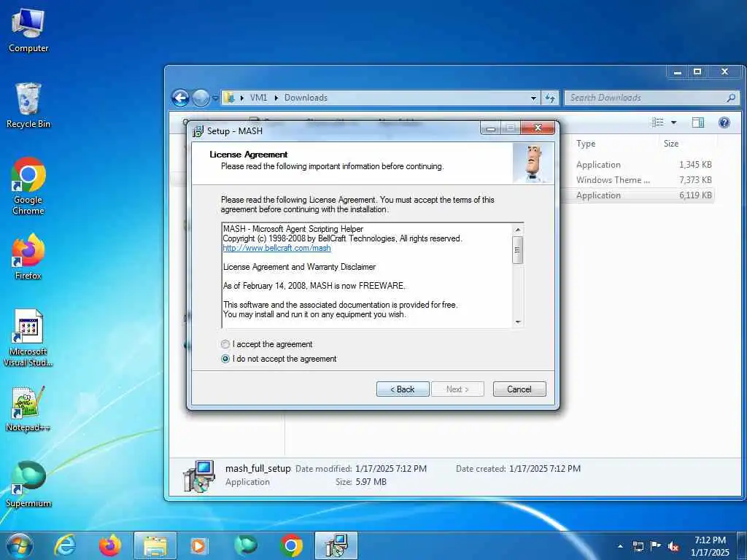The height and width of the screenshot is (560, 747).
Task: Launch Internet Explorer from taskbar
Action: [x=65, y=545]
